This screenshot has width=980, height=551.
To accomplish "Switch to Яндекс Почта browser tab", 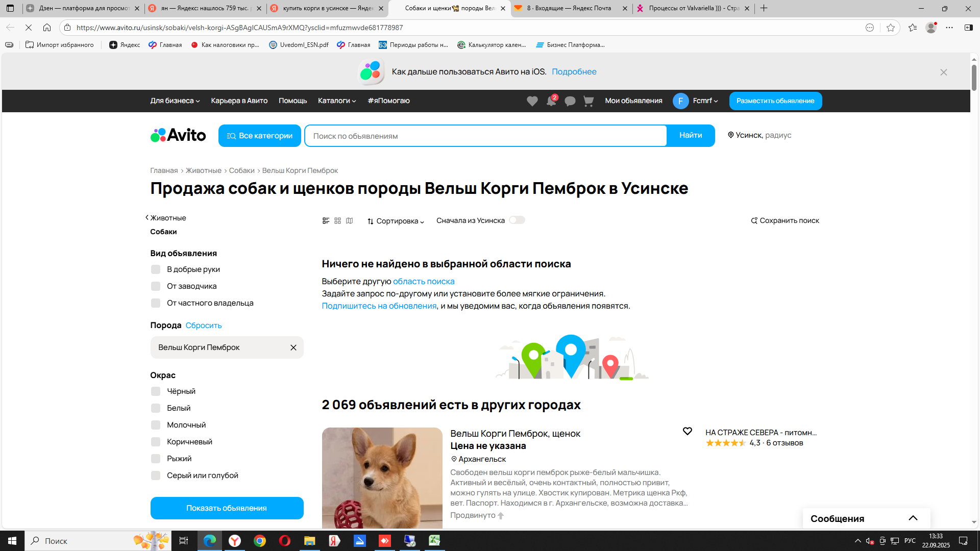I will (x=569, y=8).
